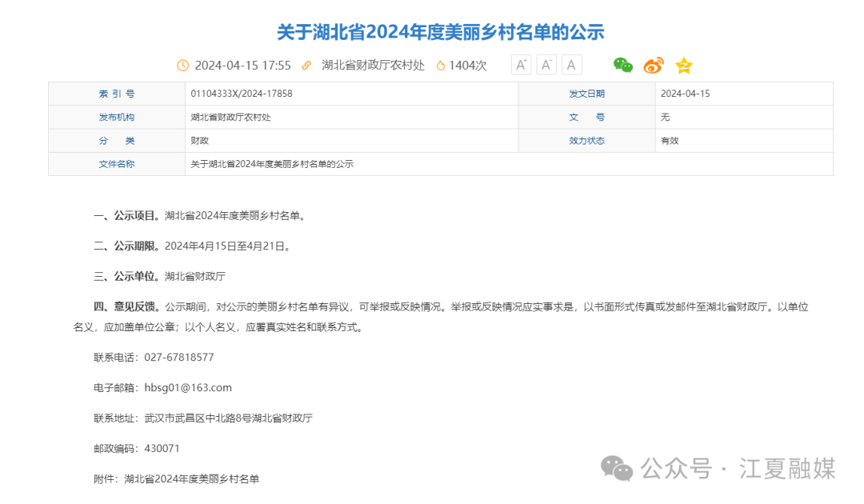Click the 文号 label cell
This screenshot has width=864, height=504.
coord(587,118)
